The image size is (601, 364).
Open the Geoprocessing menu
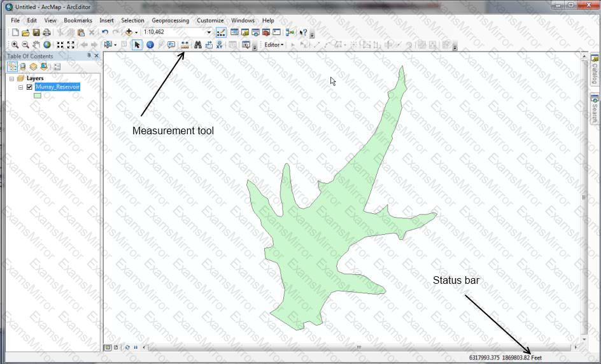tap(170, 20)
